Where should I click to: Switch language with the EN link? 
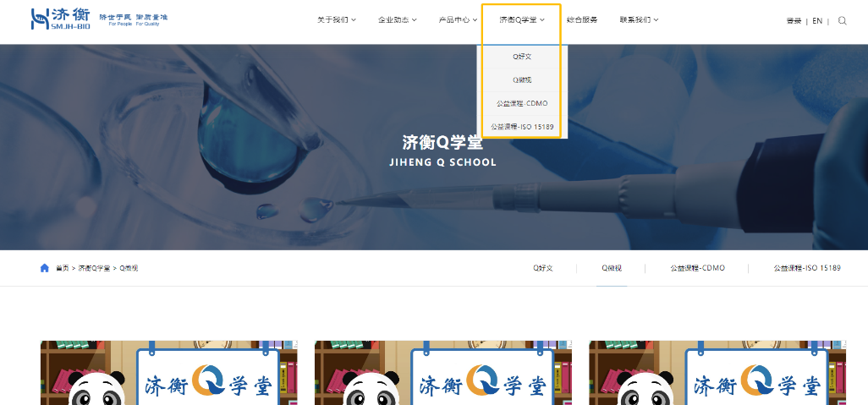click(x=817, y=21)
